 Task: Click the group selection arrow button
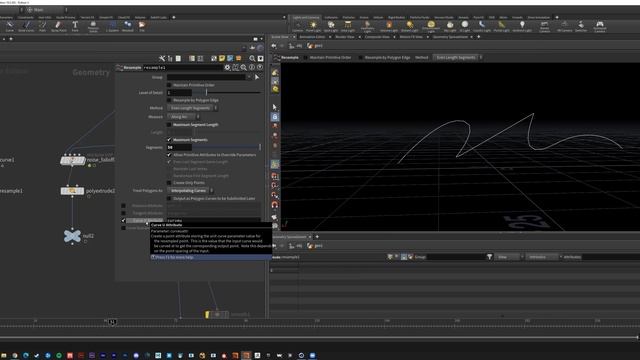tap(257, 77)
